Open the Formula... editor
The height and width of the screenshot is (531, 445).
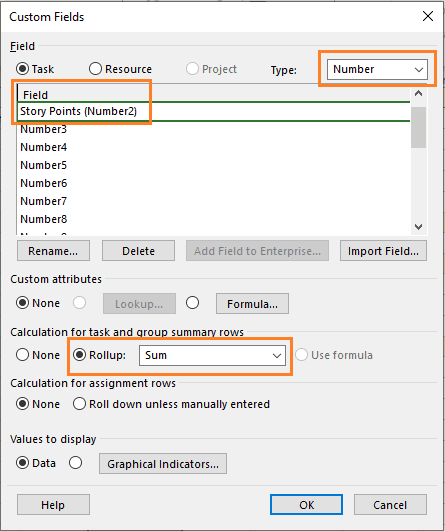click(x=252, y=304)
